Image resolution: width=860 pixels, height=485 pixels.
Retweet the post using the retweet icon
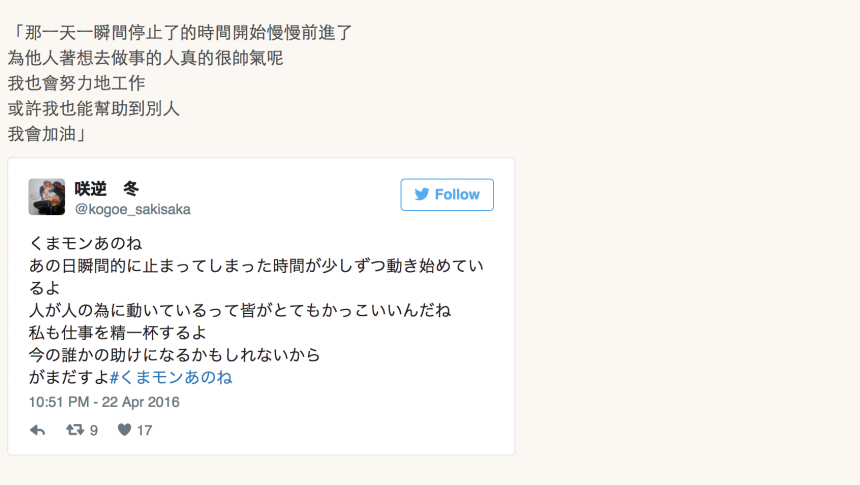(x=74, y=430)
